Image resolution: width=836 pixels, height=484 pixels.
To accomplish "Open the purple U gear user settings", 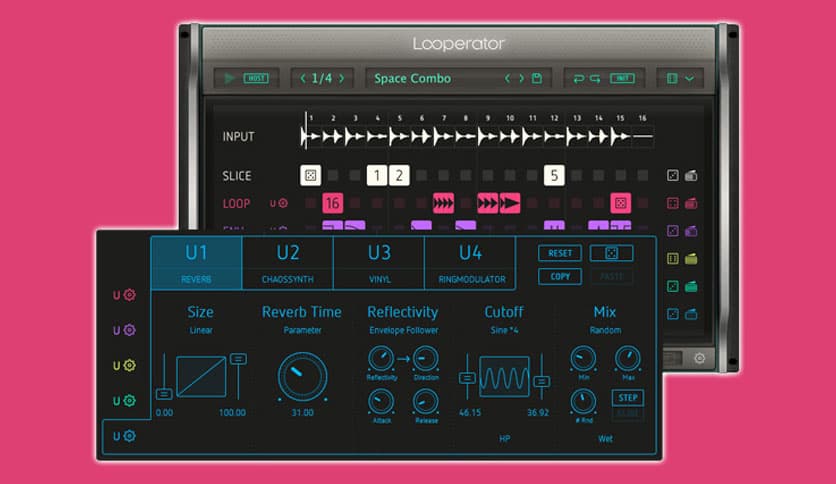I will 124,330.
